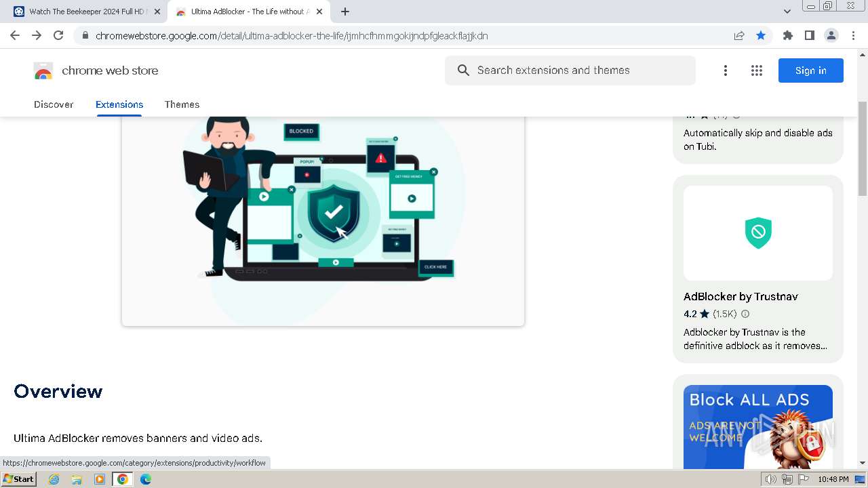Open the Ultima AdBlocker screenshot
The height and width of the screenshot is (488, 868).
coord(323,220)
